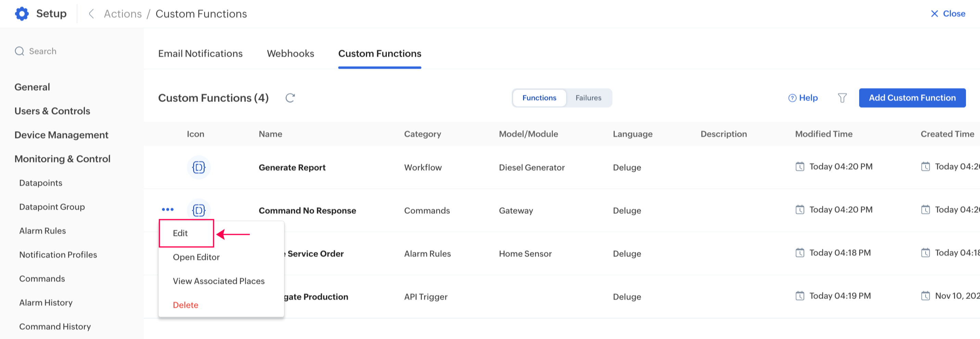Expand the Monitoring & Control sidebar section
The width and height of the screenshot is (980, 339).
pyautogui.click(x=62, y=159)
